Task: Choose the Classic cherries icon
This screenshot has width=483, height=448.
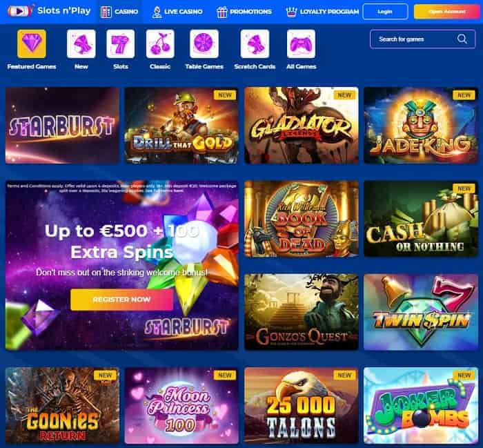Action: pyautogui.click(x=160, y=43)
